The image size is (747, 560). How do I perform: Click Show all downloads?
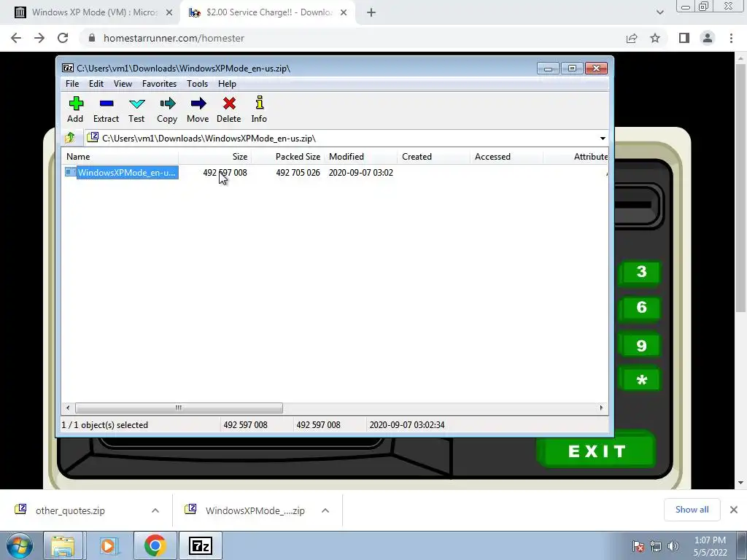tap(692, 510)
